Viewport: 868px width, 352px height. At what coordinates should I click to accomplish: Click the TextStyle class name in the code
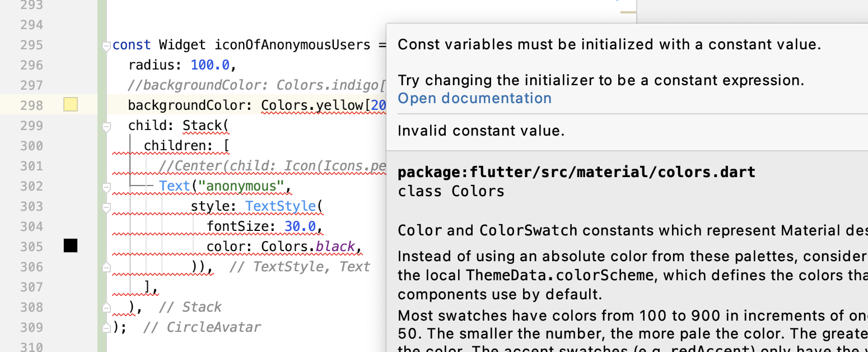[x=281, y=206]
